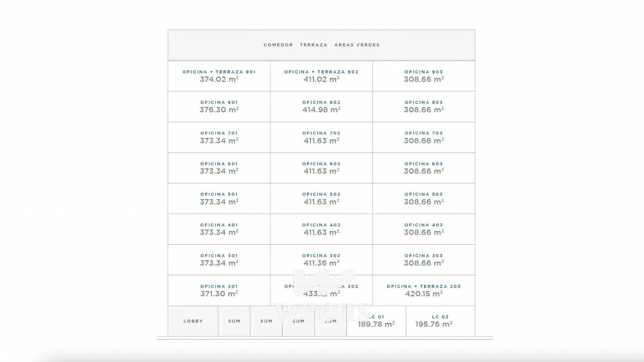Choose local comercial LC 02
The height and width of the screenshot is (362, 644).
(440, 321)
